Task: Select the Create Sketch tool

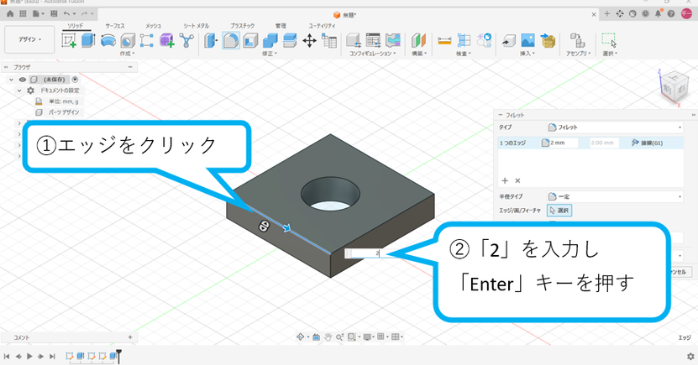Action: [69, 41]
